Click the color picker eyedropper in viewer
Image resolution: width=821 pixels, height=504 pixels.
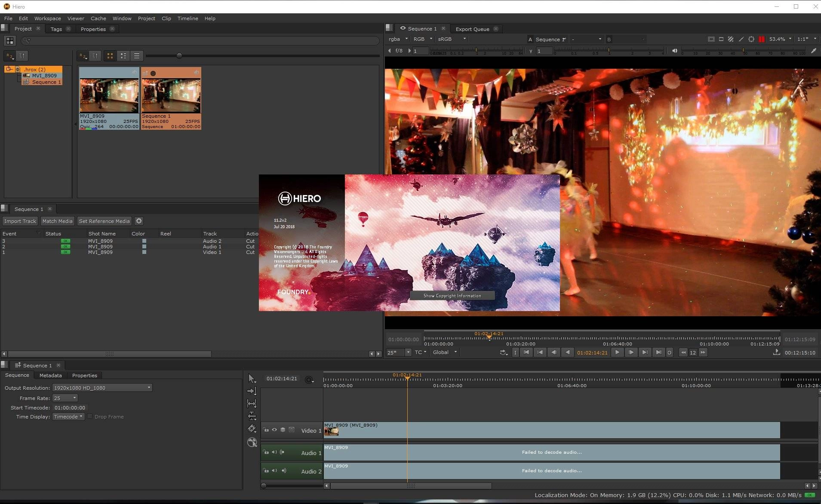point(813,51)
